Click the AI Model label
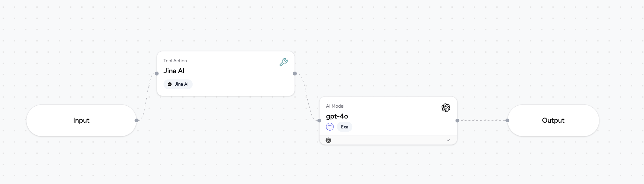Screen dimensions: 644x184 (335, 106)
